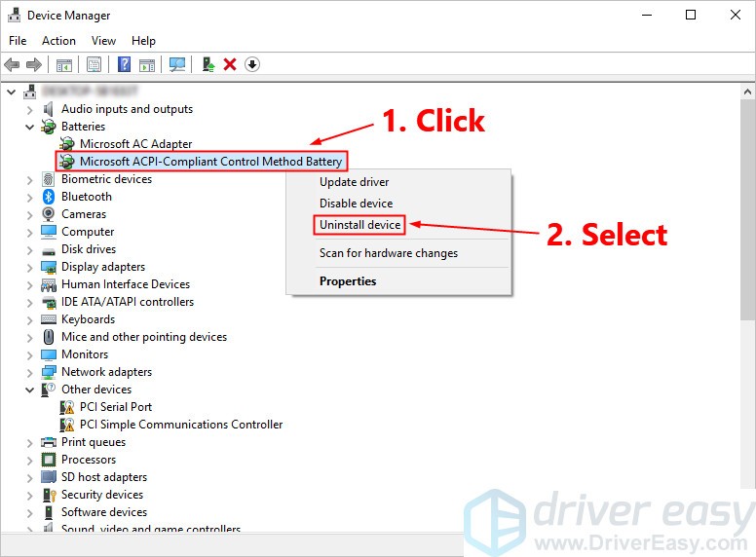Choose Scan for hardware changes menu entry

point(389,253)
